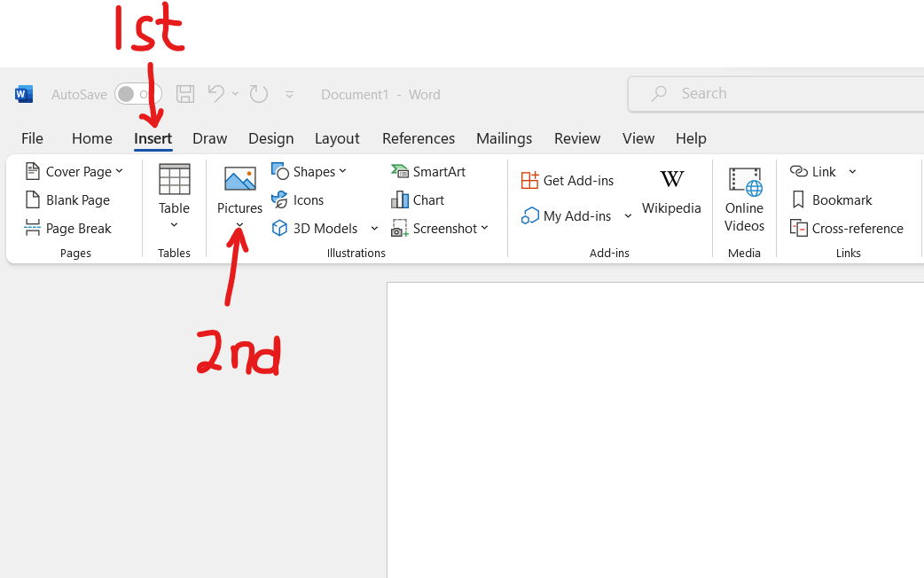Insert a Table using the table icon
This screenshot has width=924, height=578.
(x=174, y=180)
